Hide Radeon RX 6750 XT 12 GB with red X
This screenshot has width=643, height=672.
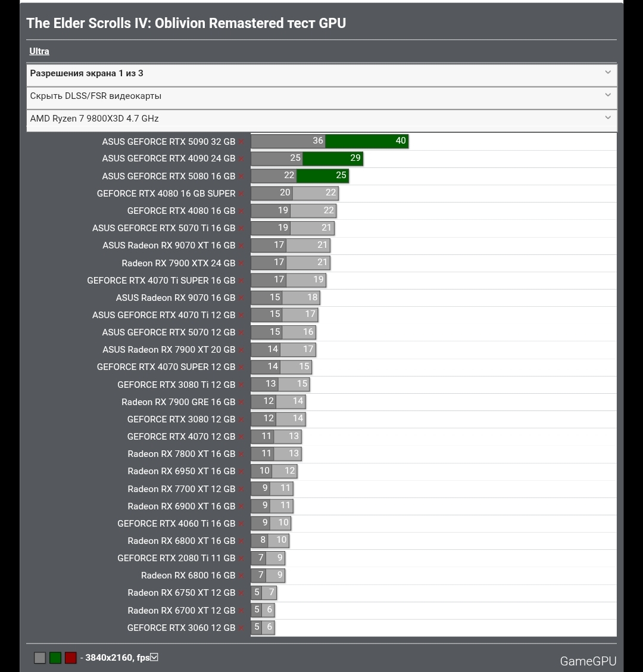click(241, 593)
